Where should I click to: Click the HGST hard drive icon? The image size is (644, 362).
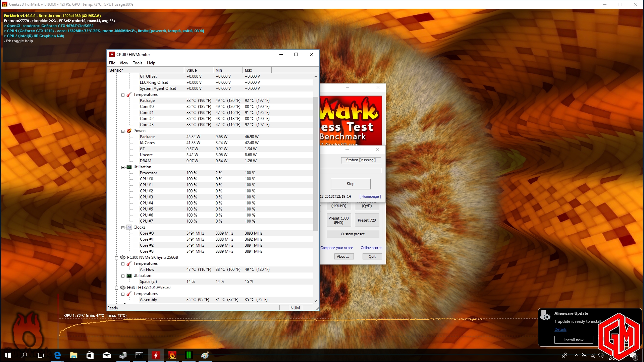click(x=123, y=288)
